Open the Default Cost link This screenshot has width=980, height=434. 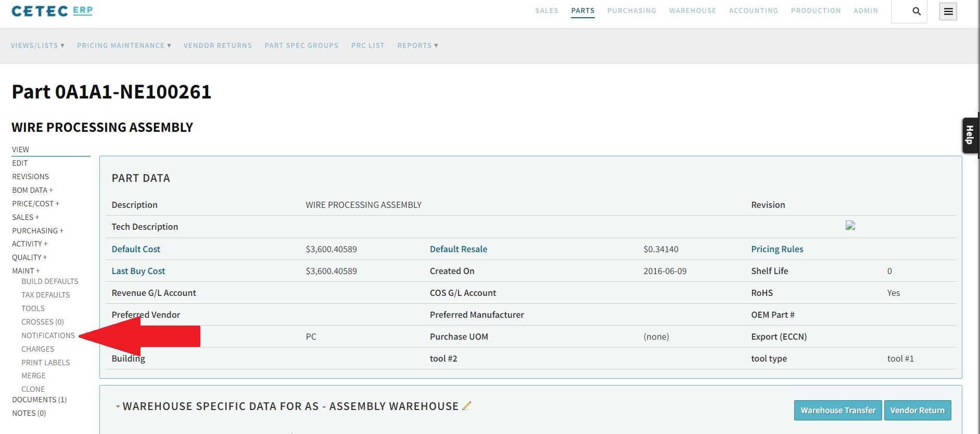(x=136, y=249)
